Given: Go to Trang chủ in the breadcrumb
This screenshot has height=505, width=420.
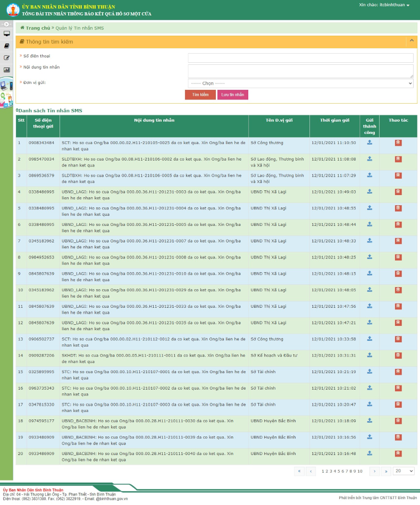Looking at the screenshot, I should [38, 27].
